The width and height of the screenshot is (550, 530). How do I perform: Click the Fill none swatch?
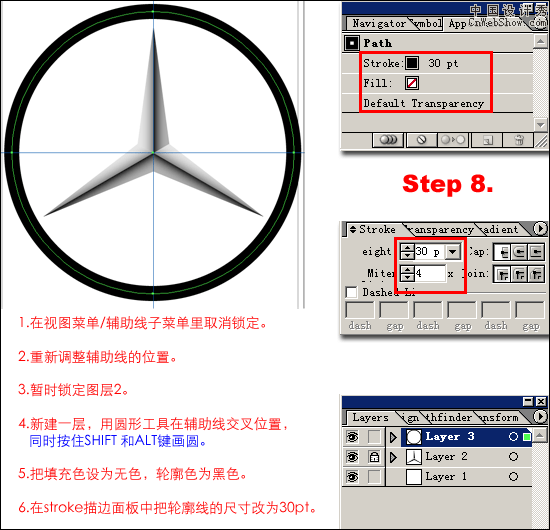(412, 83)
